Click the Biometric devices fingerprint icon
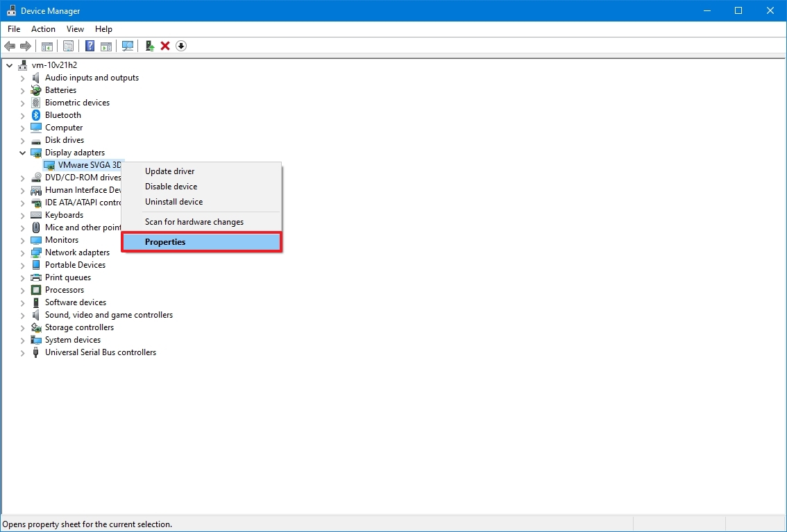Image resolution: width=787 pixels, height=532 pixels. pyautogui.click(x=35, y=103)
